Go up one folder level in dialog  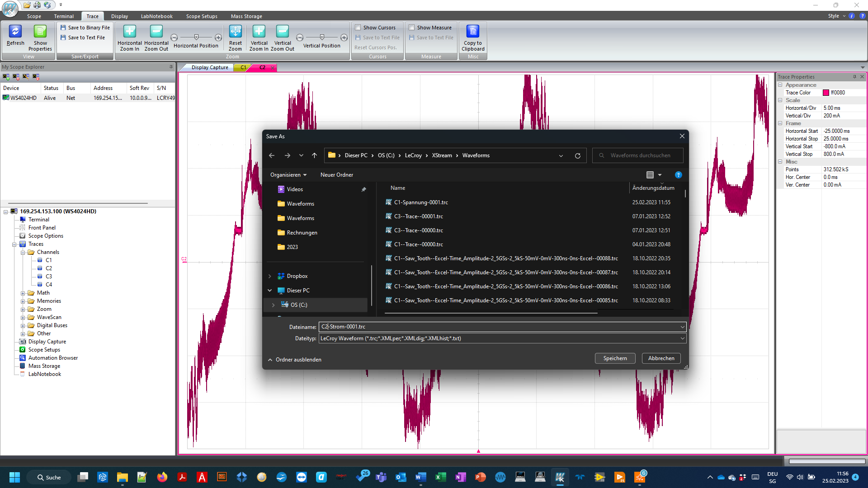[x=315, y=155]
